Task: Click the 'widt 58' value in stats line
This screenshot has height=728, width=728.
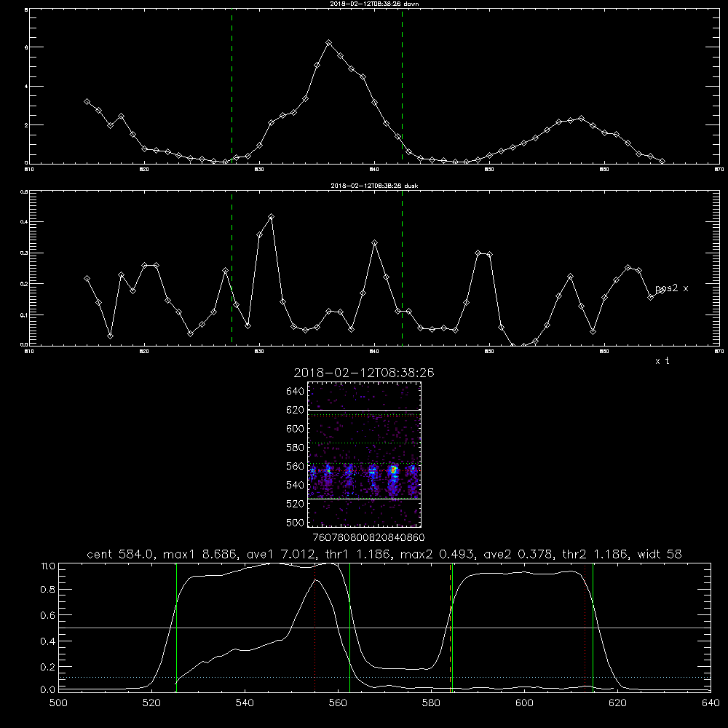Action: click(x=660, y=554)
